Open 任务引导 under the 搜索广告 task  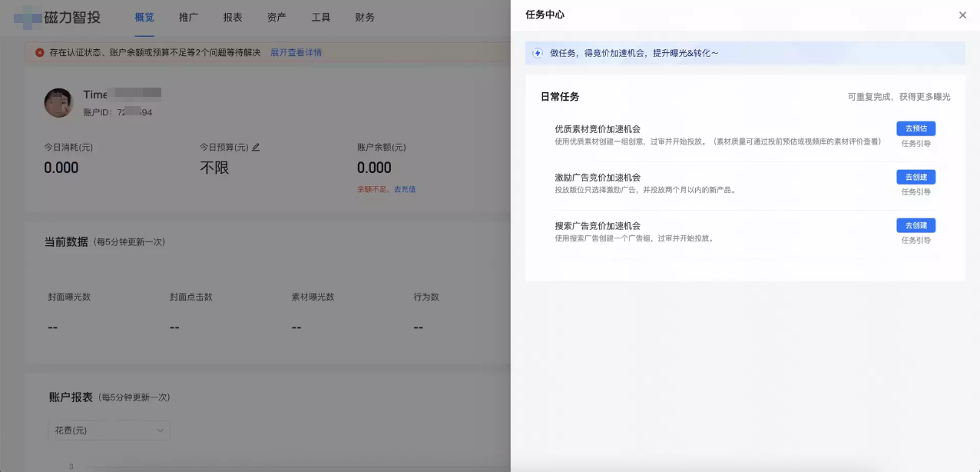tap(915, 240)
